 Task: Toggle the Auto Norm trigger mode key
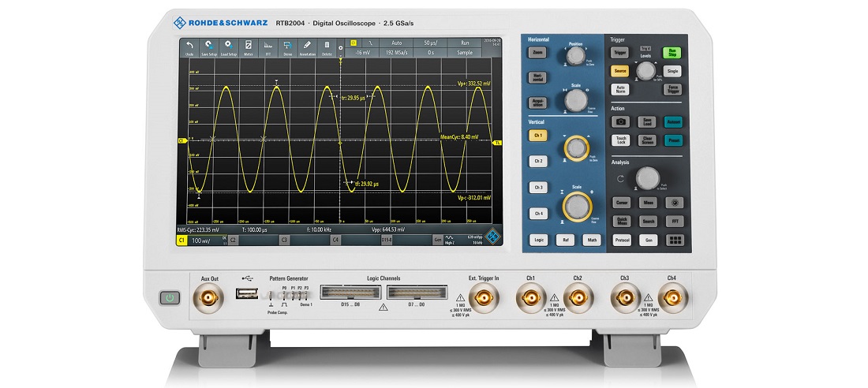click(620, 89)
